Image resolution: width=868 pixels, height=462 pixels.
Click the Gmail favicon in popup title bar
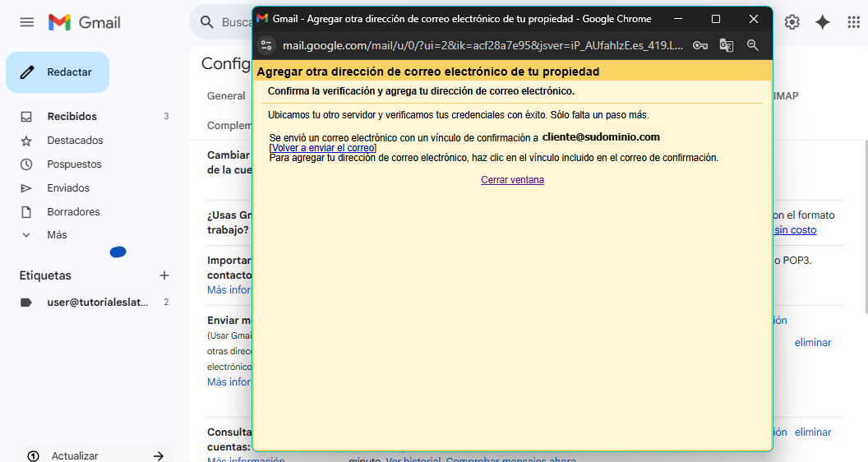click(262, 18)
